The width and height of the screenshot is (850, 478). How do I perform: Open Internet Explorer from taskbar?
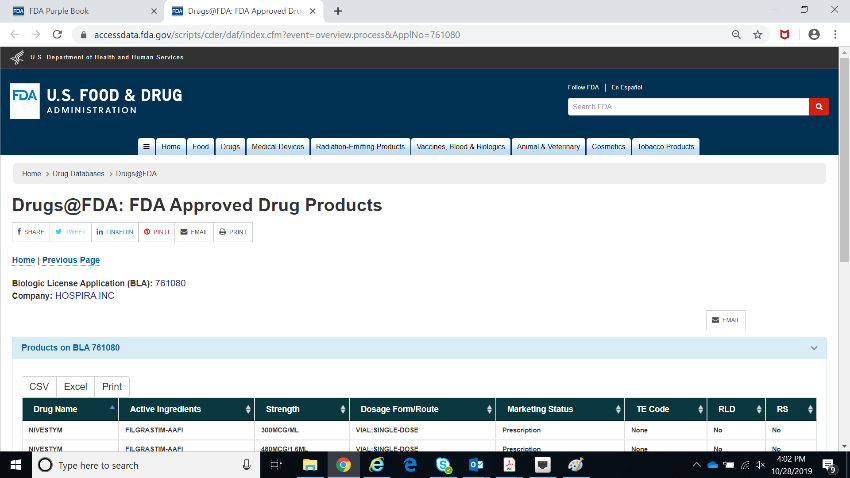pyautogui.click(x=376, y=465)
